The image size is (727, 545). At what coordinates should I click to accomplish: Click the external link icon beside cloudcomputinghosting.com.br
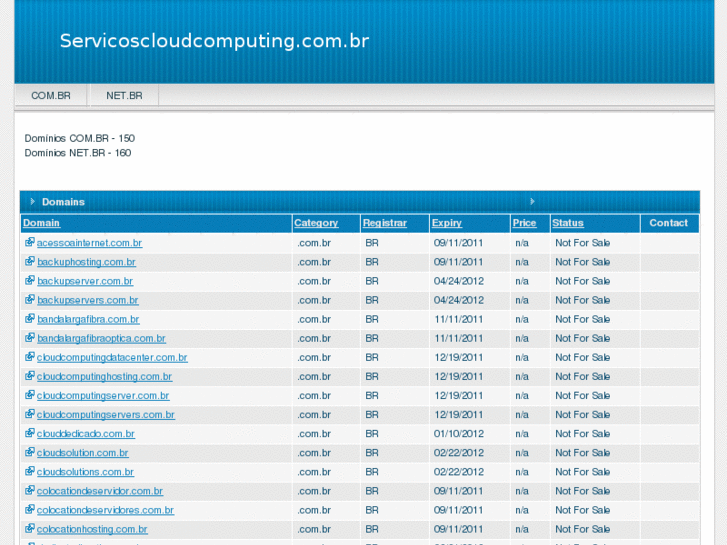pyautogui.click(x=30, y=376)
